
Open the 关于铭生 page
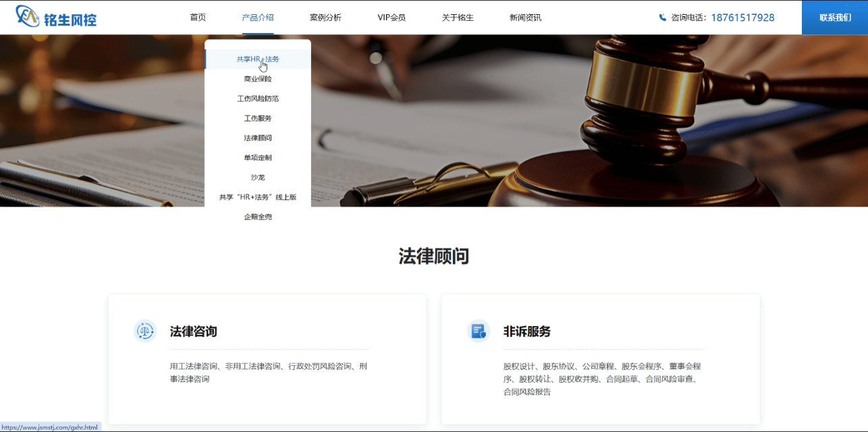coord(457,17)
